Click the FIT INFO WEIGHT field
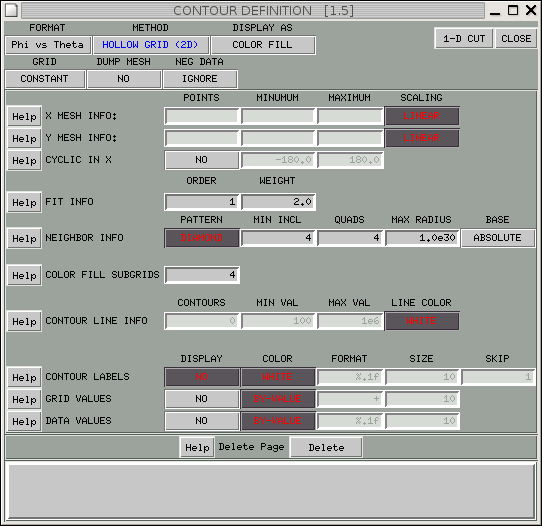Image resolution: width=542 pixels, height=526 pixels. click(x=278, y=202)
